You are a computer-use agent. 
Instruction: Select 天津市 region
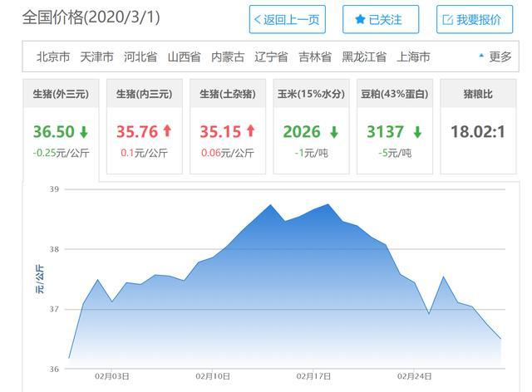[x=96, y=56]
